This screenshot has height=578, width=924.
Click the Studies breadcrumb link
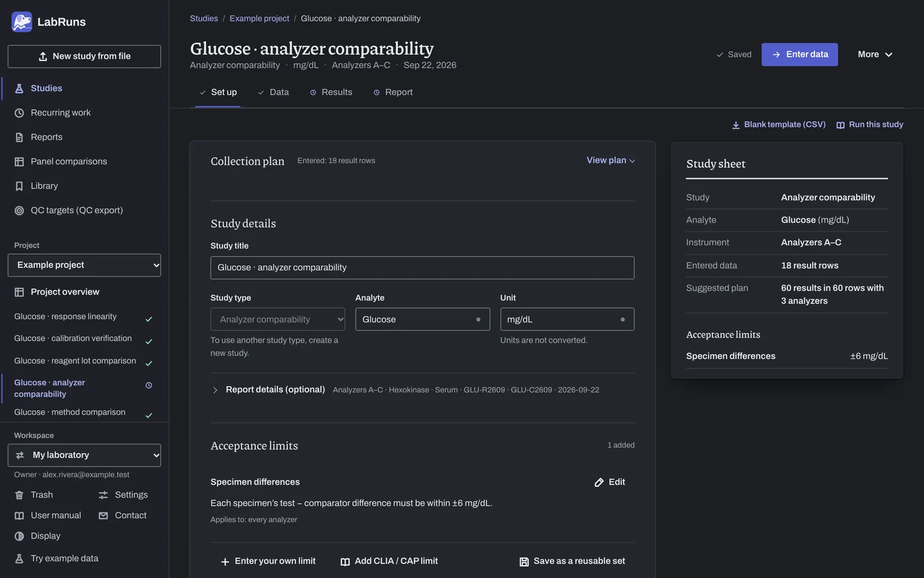204,19
